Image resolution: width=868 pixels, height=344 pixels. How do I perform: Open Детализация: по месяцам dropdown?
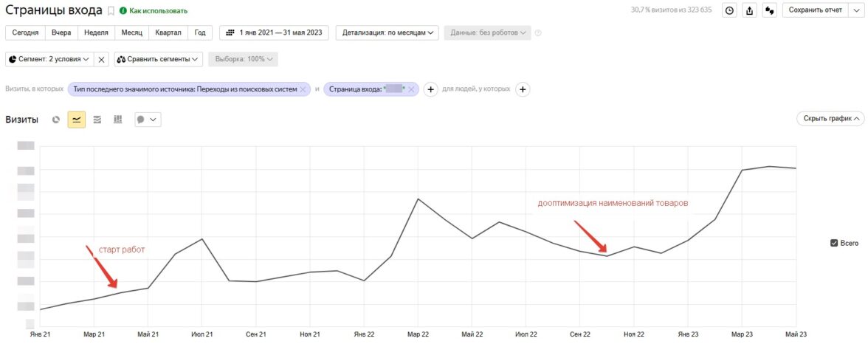pyautogui.click(x=387, y=32)
